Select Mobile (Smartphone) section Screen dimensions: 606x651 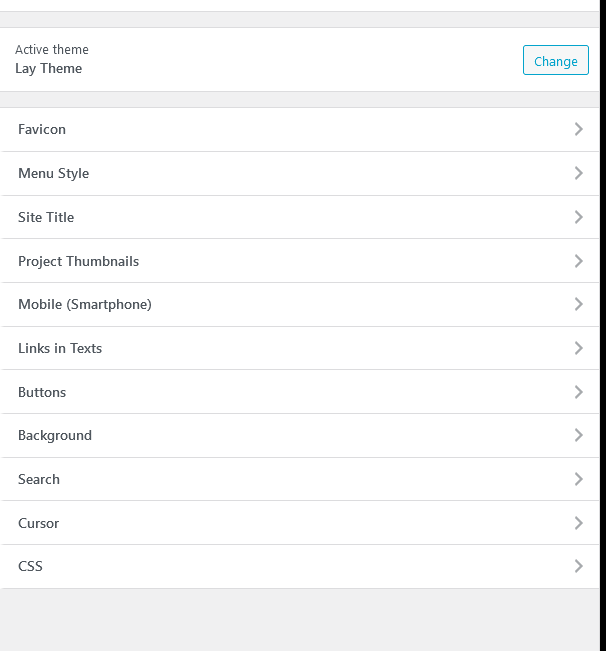pyautogui.click(x=85, y=304)
